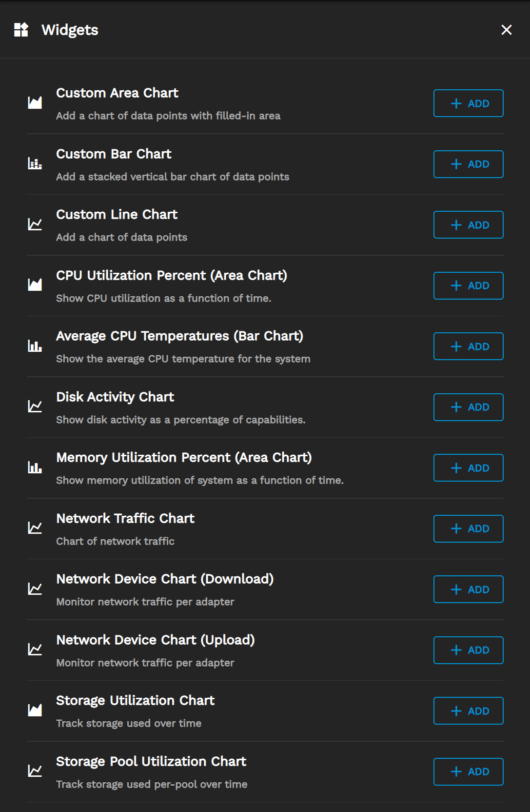Viewport: 530px width, 812px height.
Task: Add the Storage Pool Utilization Chart widget
Action: 468,771
